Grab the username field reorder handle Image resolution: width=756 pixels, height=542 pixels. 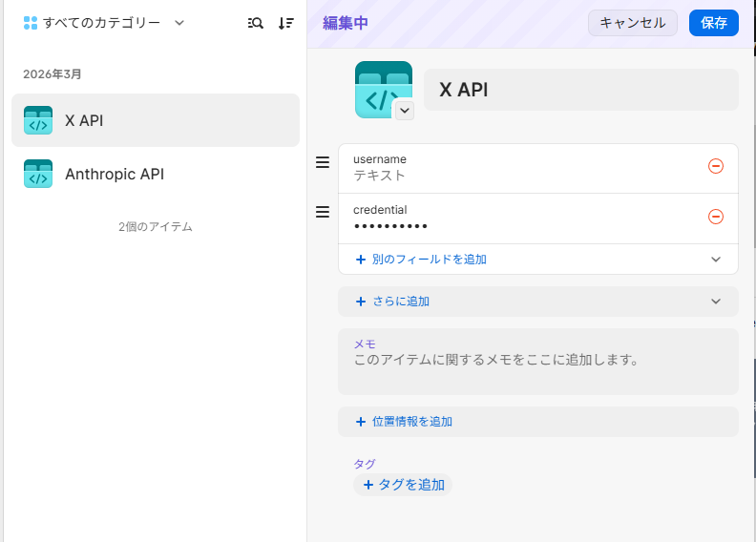click(323, 162)
